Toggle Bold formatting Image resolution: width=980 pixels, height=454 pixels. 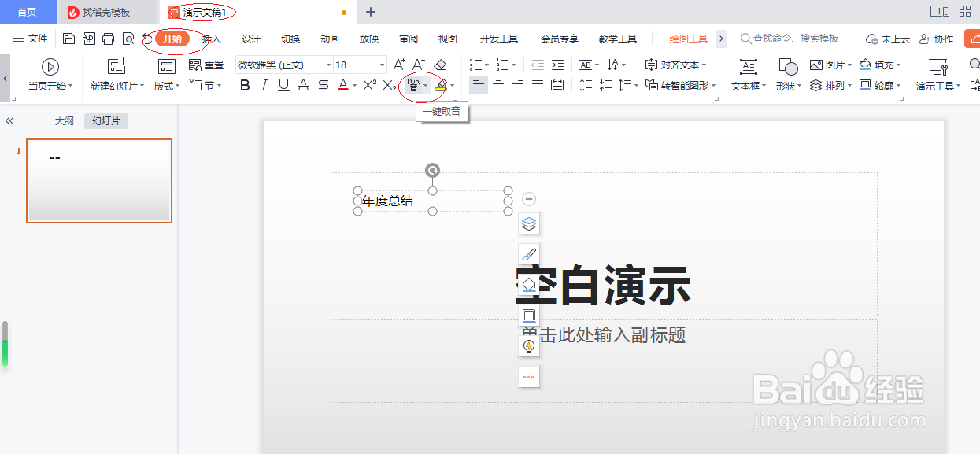pyautogui.click(x=245, y=85)
